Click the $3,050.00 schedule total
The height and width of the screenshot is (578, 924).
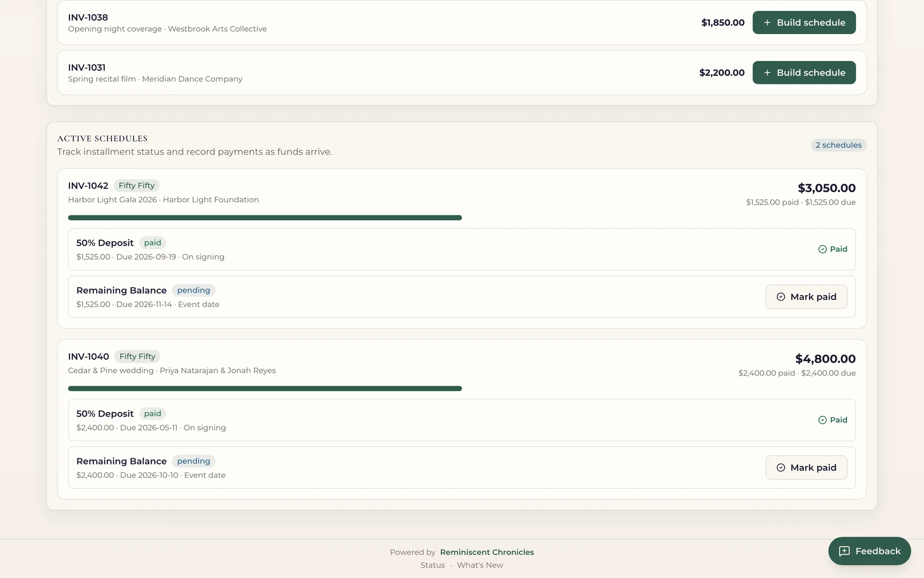(x=827, y=188)
